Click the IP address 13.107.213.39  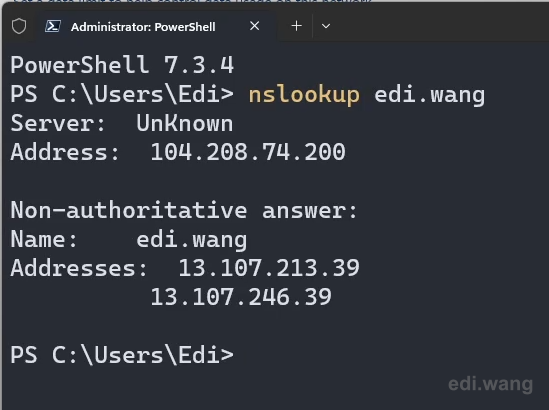coord(269,268)
